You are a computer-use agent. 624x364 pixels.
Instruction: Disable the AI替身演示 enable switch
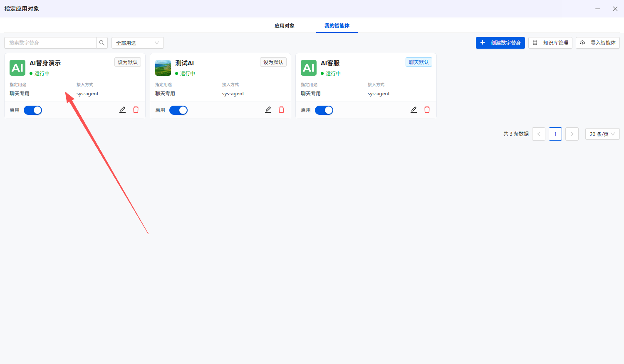click(33, 110)
